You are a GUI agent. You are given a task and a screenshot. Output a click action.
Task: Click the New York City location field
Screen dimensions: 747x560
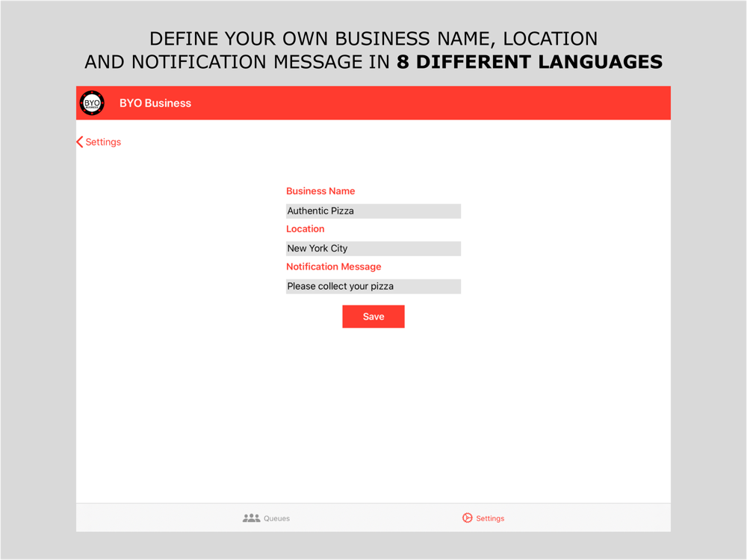tap(373, 249)
